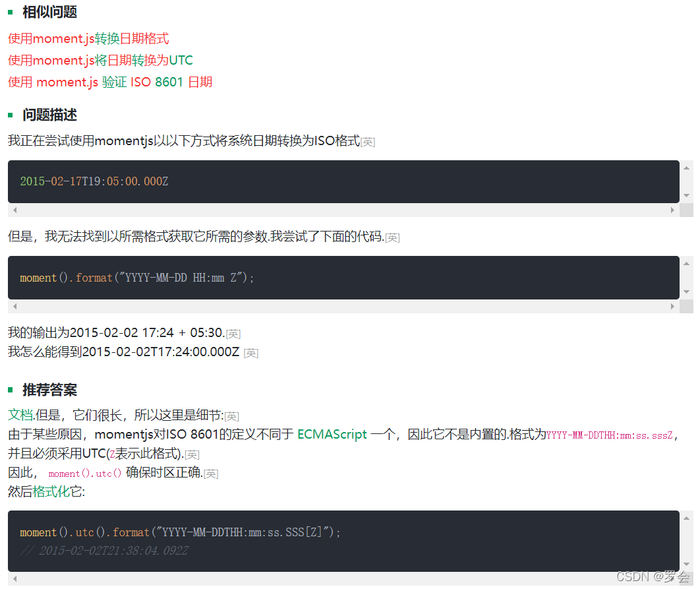This screenshot has width=700, height=589.
Task: Show English for 我正在尝试使用momentjs sentence
Action: click(368, 142)
